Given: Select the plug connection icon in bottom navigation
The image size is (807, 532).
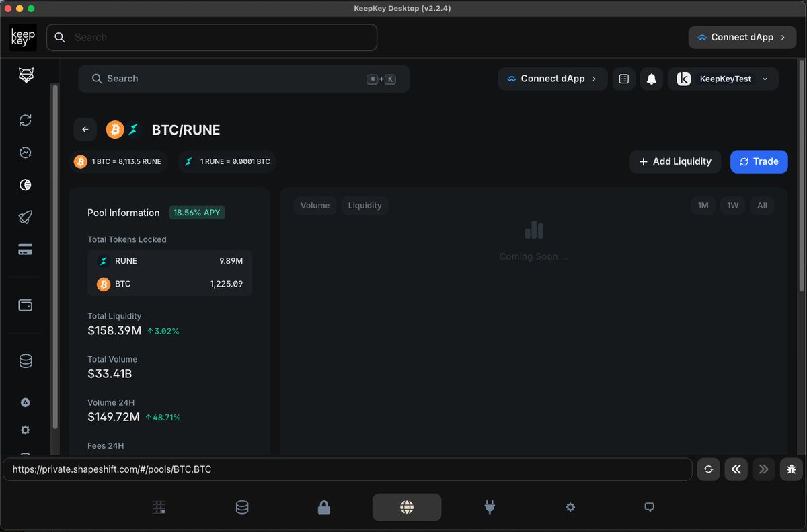Looking at the screenshot, I should point(490,507).
